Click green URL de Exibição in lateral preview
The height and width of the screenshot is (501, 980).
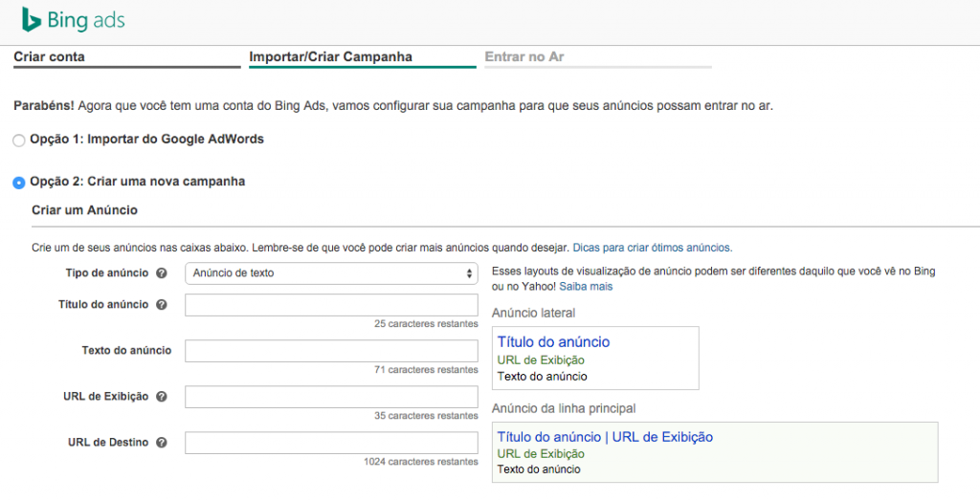click(541, 360)
